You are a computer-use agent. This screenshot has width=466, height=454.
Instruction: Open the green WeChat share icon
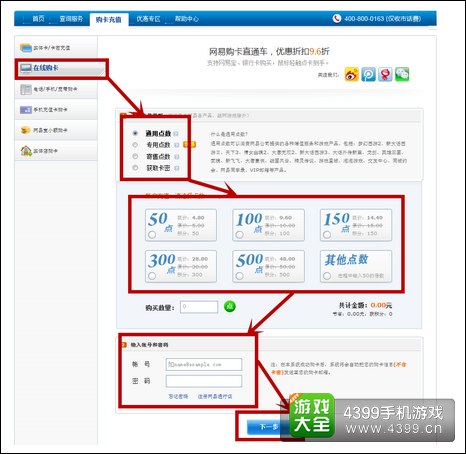402,74
